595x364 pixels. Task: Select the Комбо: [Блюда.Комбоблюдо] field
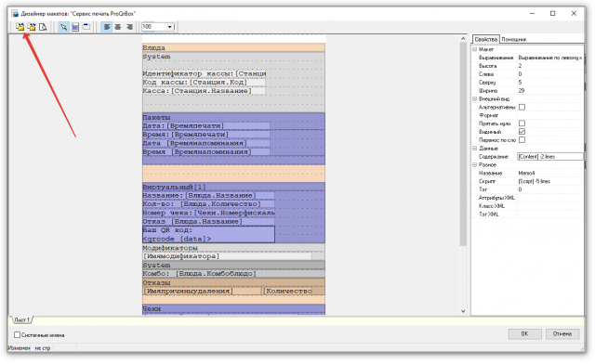[x=233, y=274]
